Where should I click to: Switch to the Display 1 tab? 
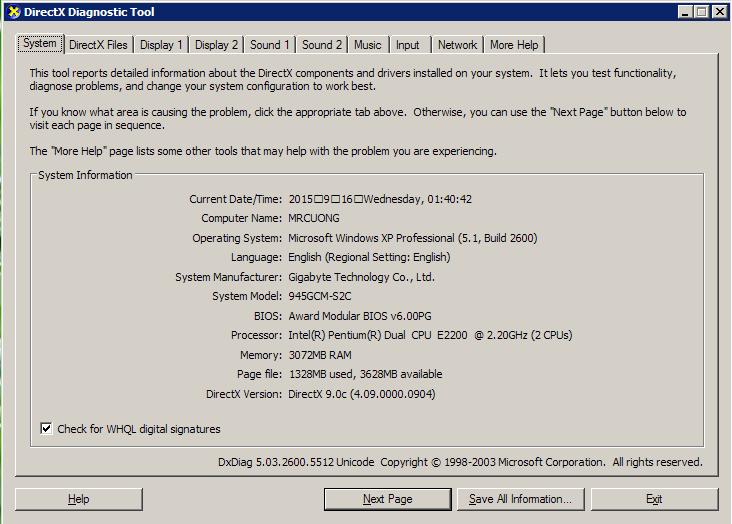click(x=161, y=45)
